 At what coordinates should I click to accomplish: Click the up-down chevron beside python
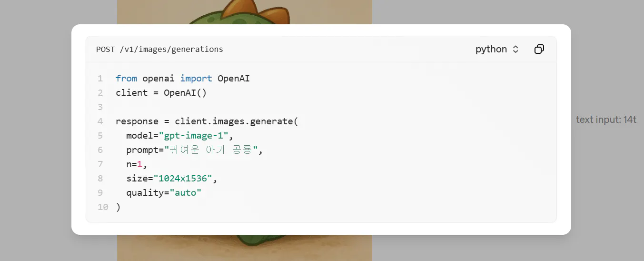click(515, 49)
